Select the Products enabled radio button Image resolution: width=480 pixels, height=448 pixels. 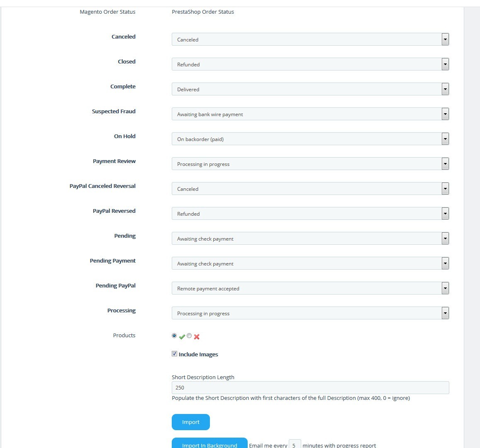pyautogui.click(x=174, y=336)
